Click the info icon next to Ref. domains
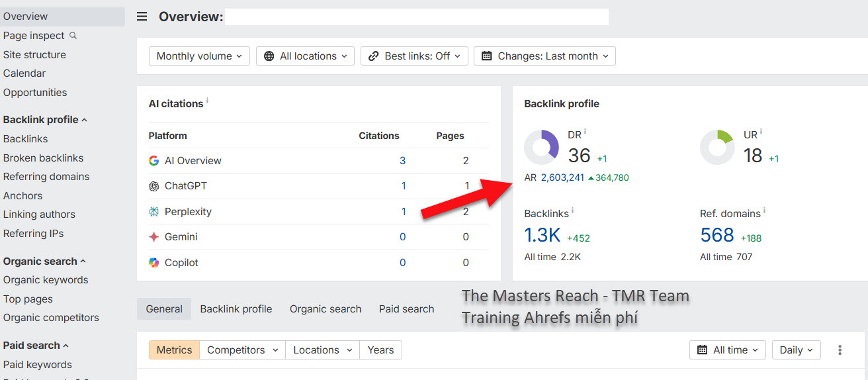This screenshot has width=868, height=380. coord(764,211)
